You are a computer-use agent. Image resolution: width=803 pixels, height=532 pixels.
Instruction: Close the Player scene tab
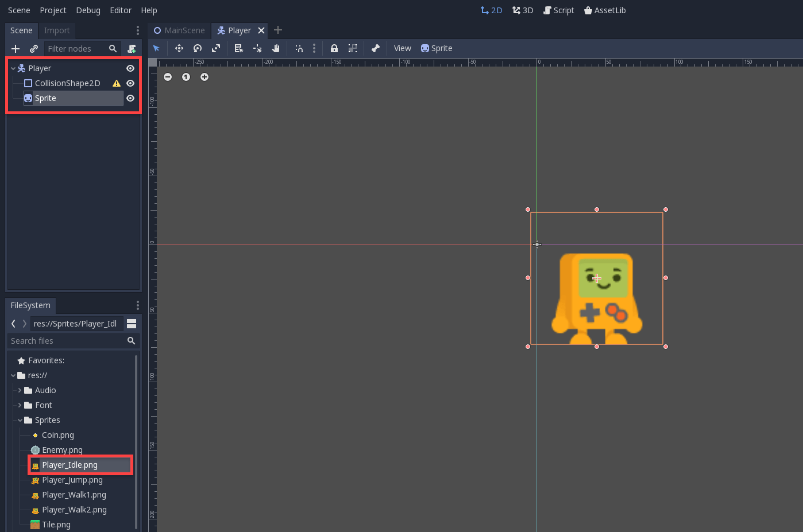pyautogui.click(x=261, y=30)
